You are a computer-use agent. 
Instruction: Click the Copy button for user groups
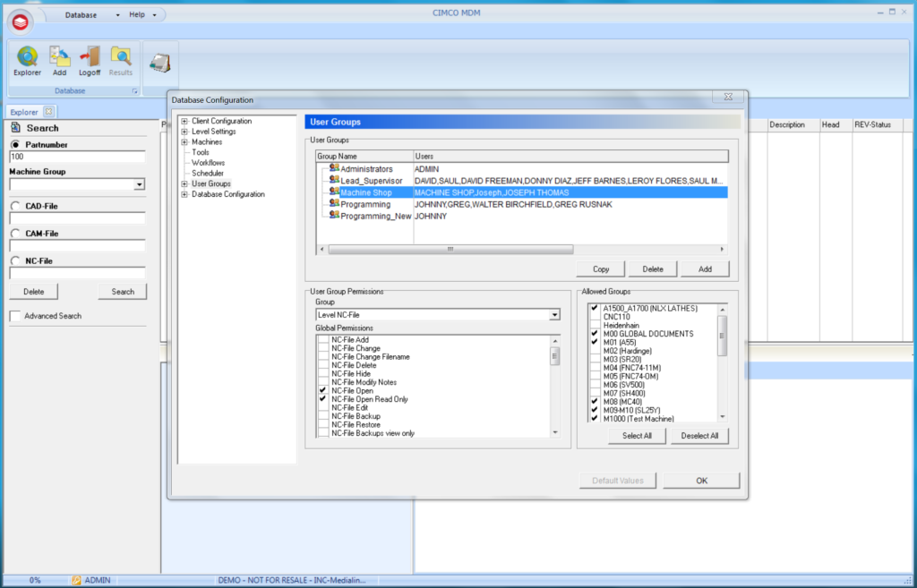(x=601, y=268)
